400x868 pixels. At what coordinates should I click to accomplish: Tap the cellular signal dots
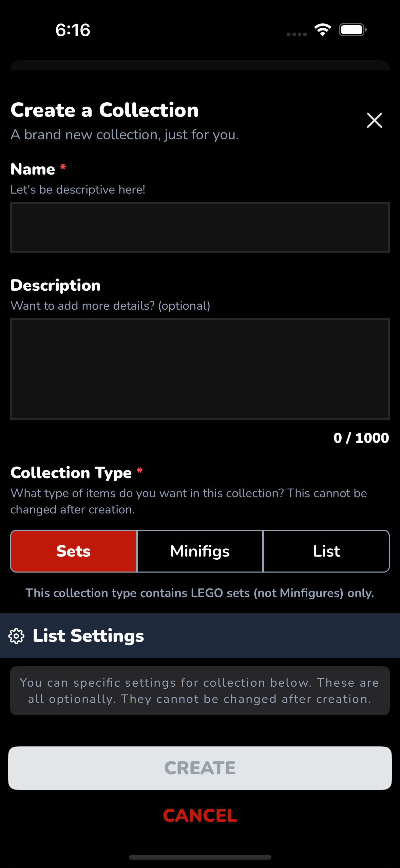(x=297, y=34)
